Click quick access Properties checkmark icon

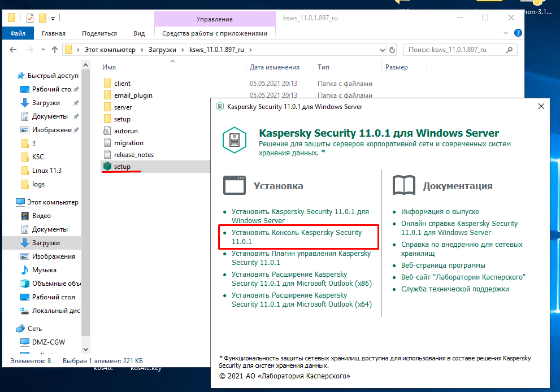coord(30,18)
